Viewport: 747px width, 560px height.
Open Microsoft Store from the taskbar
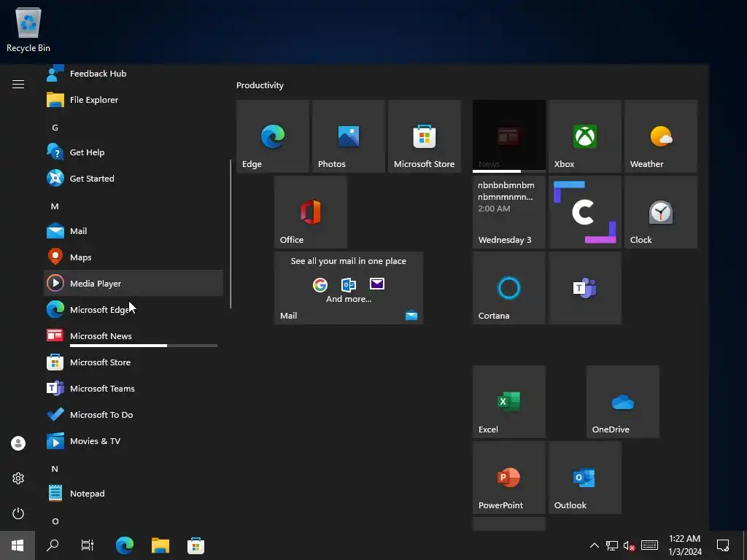tap(196, 545)
